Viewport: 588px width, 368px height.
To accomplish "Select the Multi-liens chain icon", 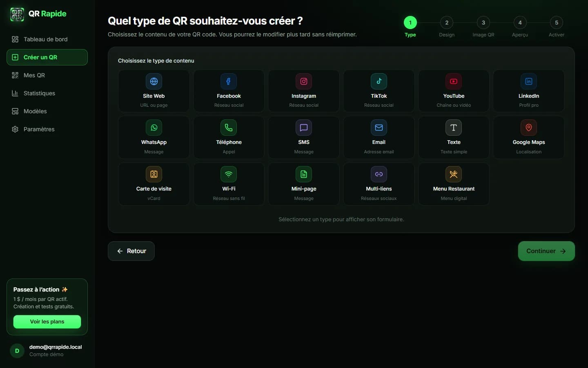I will click(379, 174).
